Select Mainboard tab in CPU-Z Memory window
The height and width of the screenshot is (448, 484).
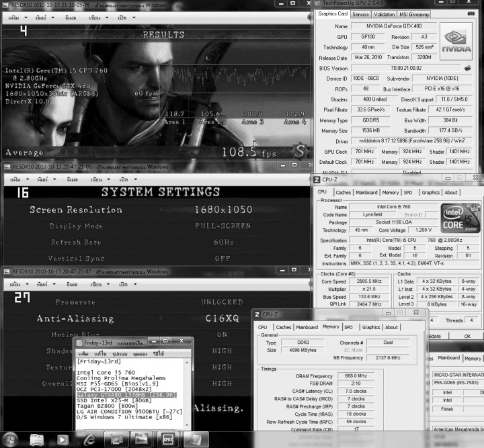(x=307, y=327)
